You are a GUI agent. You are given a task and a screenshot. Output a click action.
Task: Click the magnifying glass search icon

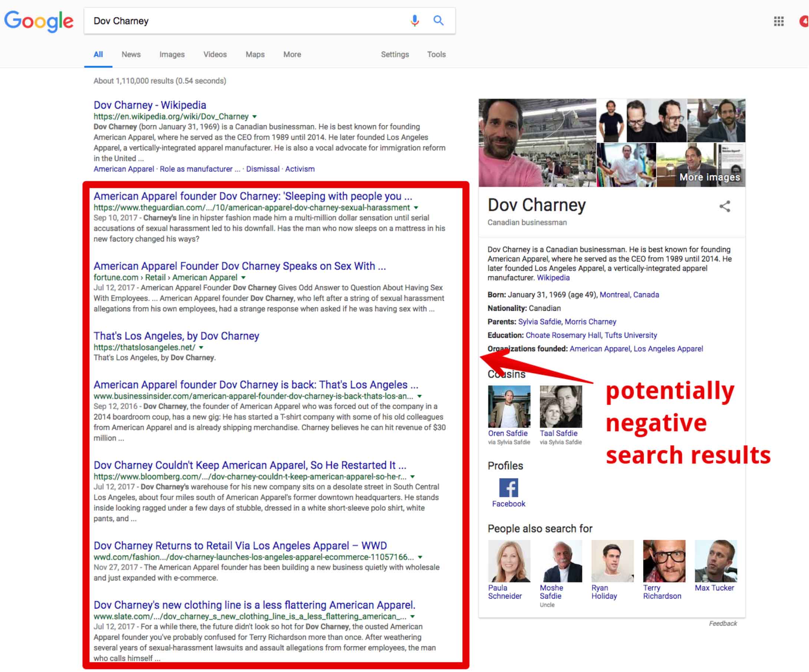click(x=438, y=21)
